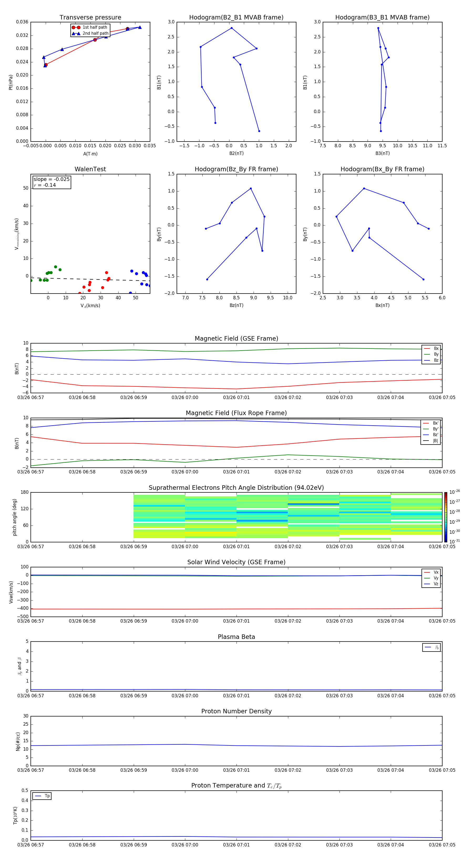Click the "V_A(km/s)" x-axis label
Viewport: 473px width, 868px height.
[x=90, y=306]
